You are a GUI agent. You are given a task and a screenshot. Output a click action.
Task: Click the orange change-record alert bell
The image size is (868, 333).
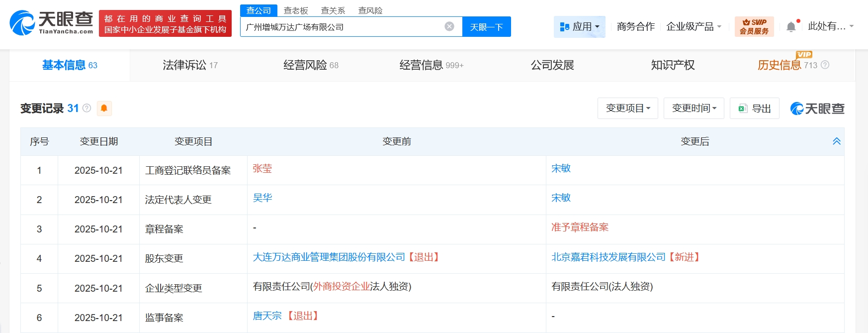104,108
